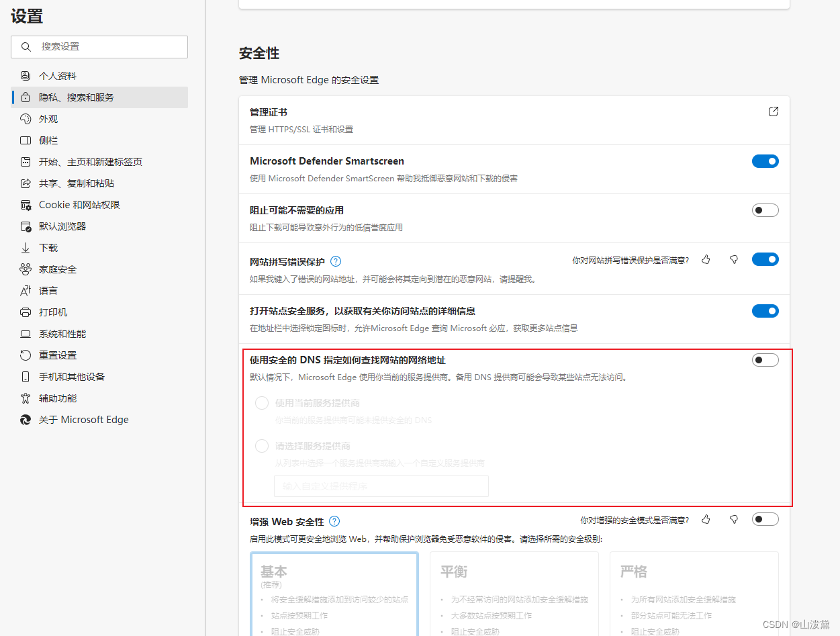Open 下载 settings page

pyautogui.click(x=99, y=248)
